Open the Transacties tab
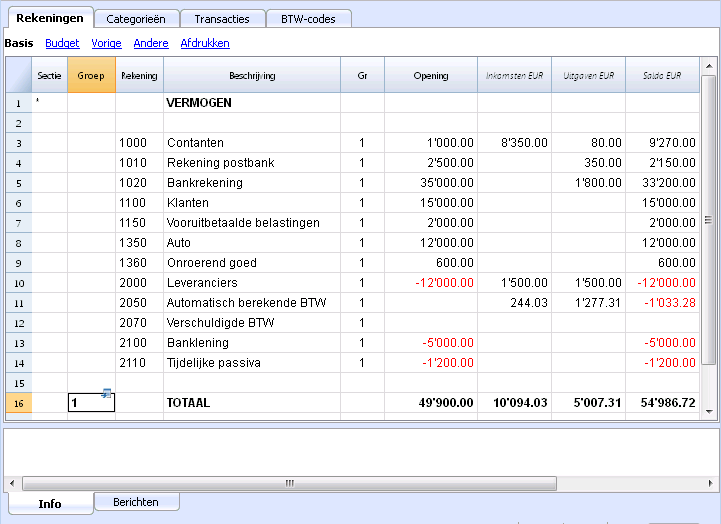The image size is (721, 524). 222,19
